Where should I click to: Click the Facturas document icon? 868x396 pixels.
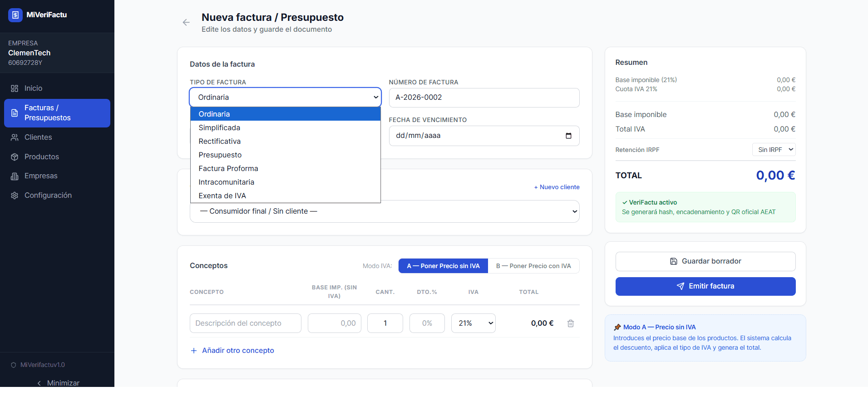point(15,113)
